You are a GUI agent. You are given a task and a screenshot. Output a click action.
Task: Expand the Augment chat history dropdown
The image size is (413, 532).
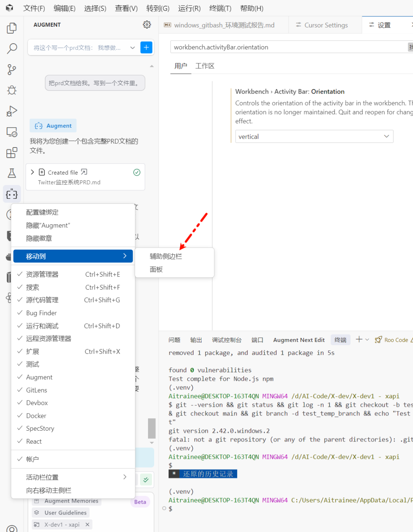132,48
